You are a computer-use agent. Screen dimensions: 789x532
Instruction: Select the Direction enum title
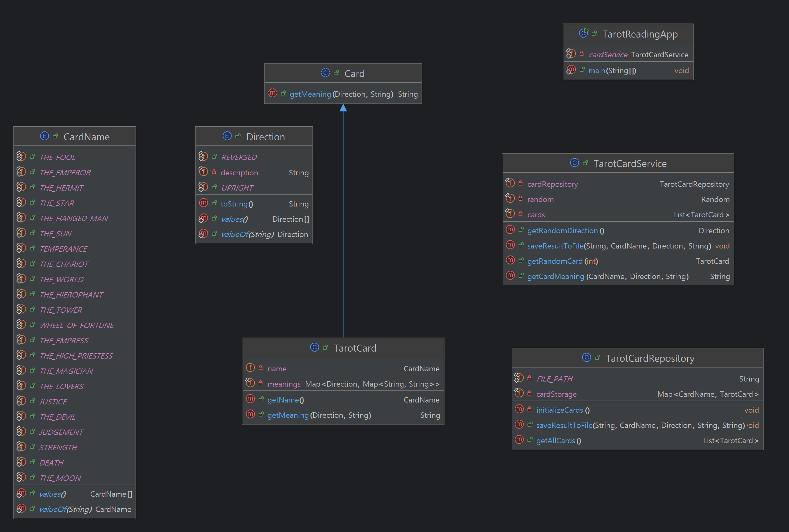click(x=265, y=137)
